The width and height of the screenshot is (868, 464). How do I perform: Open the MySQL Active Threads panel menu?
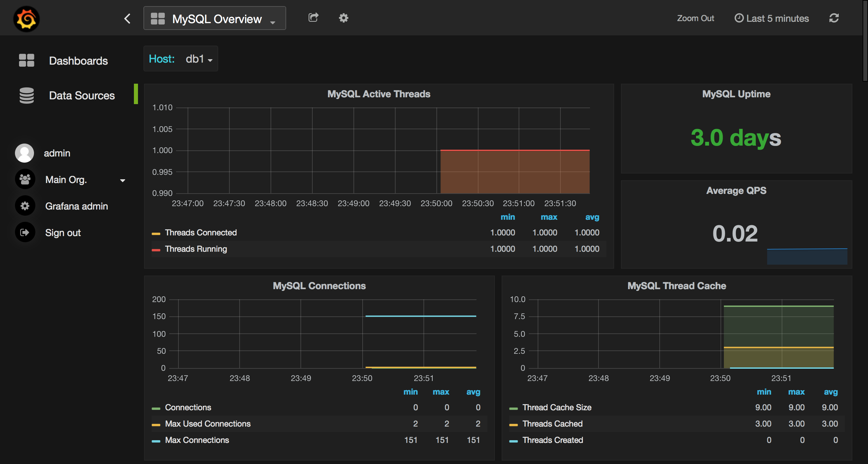[x=378, y=94]
